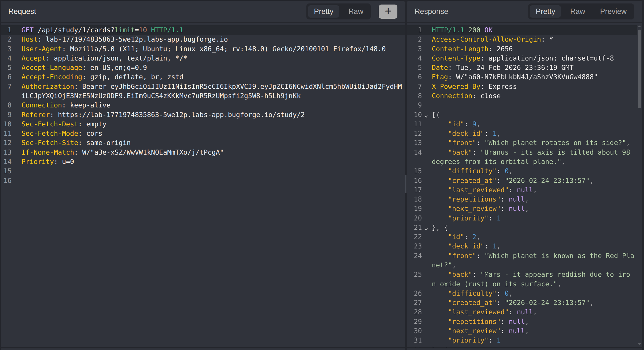Switch Response view to Raw tab
644x350 pixels.
(577, 11)
